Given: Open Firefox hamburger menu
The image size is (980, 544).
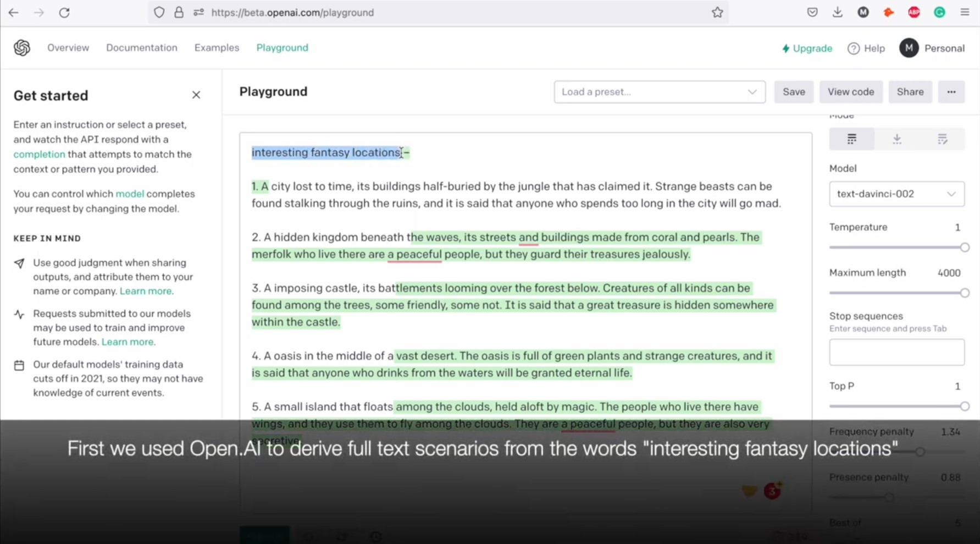Looking at the screenshot, I should [x=965, y=12].
